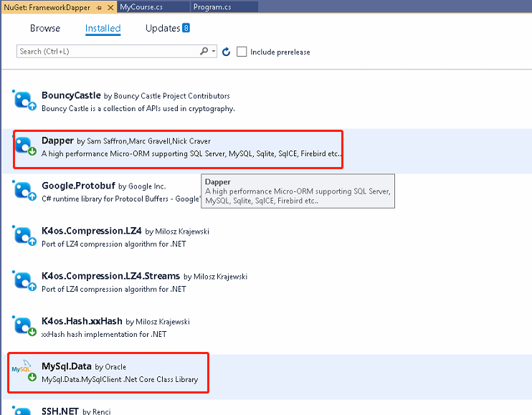Click 'by Oracle' author text
The image size is (532, 415).
(110, 367)
